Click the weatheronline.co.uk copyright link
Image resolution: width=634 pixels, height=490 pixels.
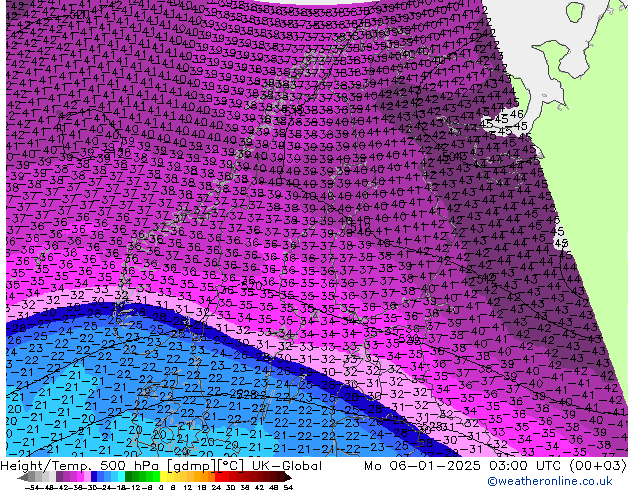550,481
